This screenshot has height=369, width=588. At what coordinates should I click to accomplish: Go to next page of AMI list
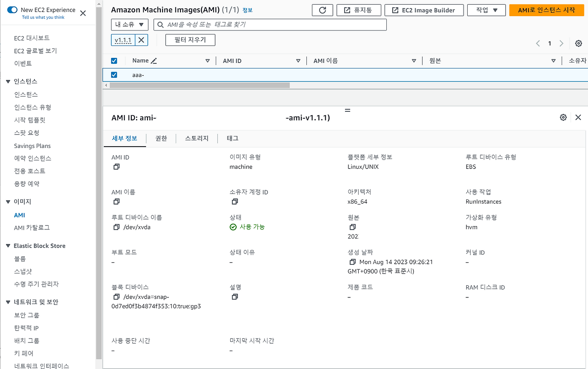tap(561, 44)
